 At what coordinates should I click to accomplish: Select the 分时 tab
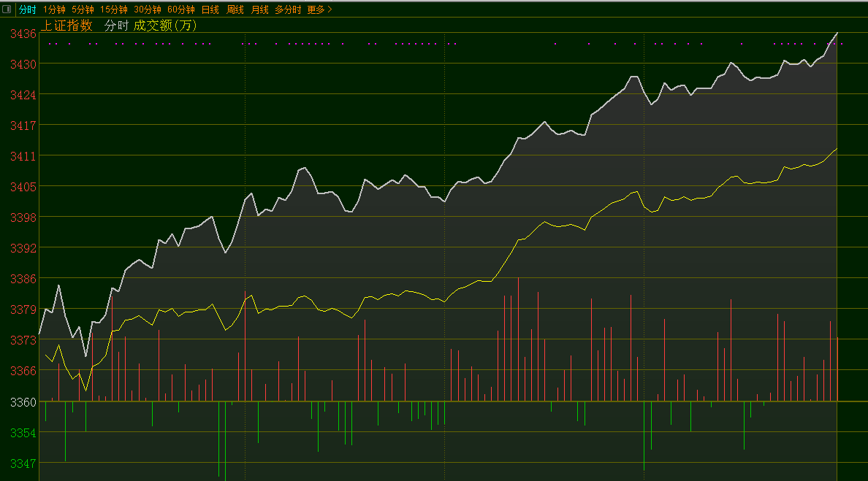click(x=27, y=9)
